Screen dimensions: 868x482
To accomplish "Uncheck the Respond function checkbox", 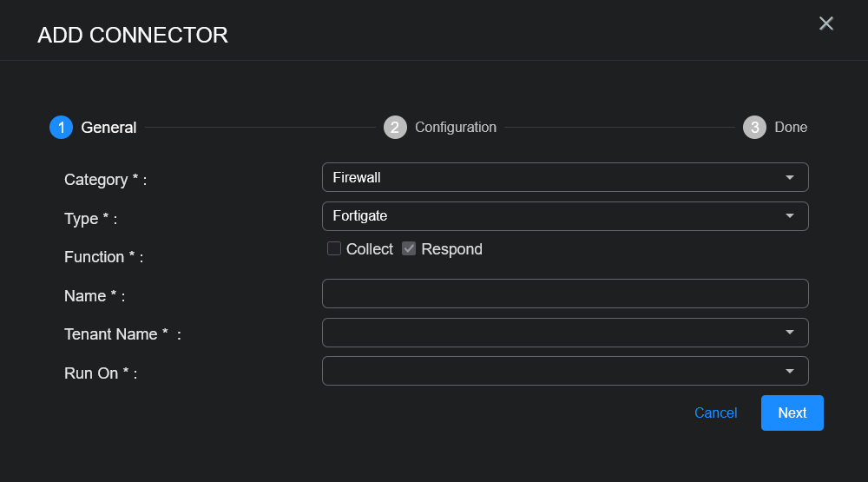I will click(409, 249).
